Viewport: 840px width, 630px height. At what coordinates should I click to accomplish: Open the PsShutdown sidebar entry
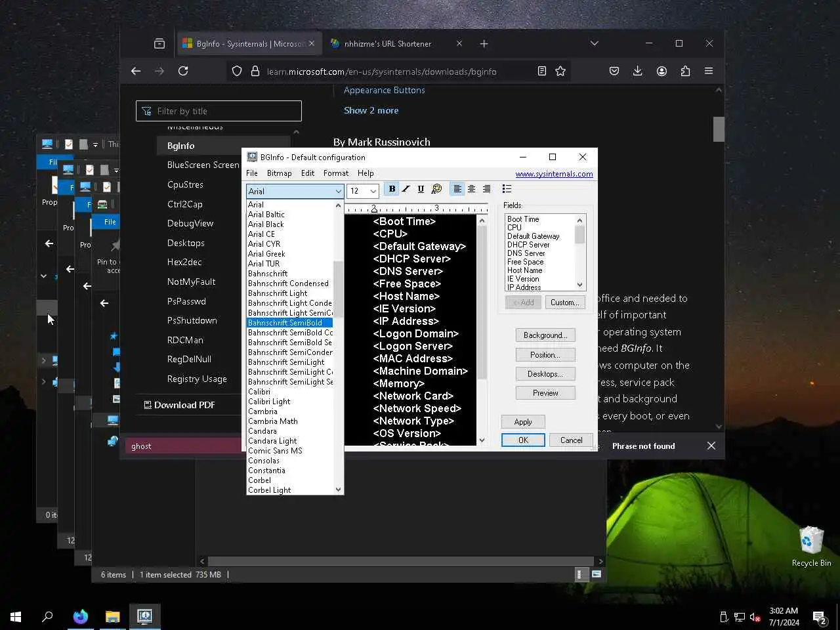192,320
